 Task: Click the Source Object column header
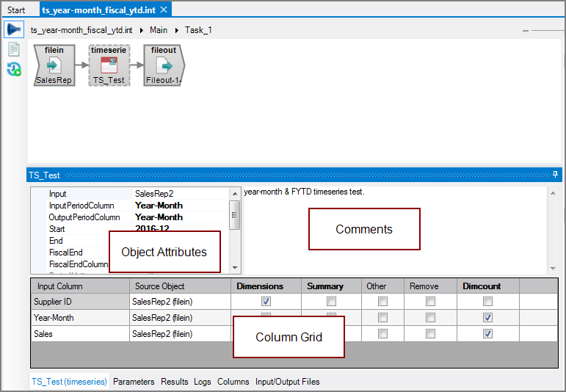click(180, 286)
